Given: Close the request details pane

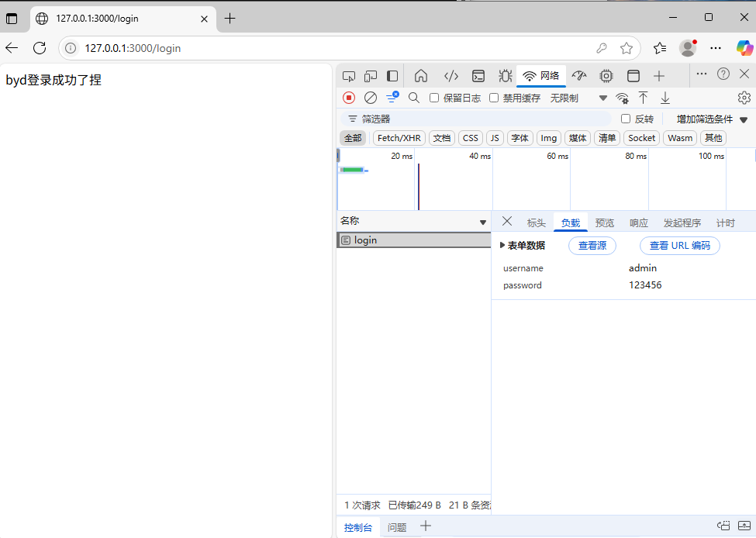Looking at the screenshot, I should coord(507,221).
